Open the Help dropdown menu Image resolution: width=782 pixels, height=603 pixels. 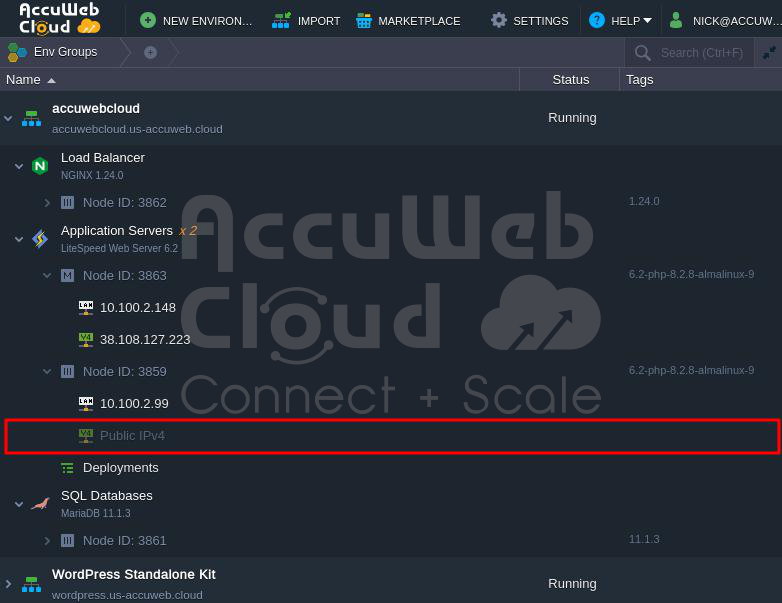click(x=621, y=20)
